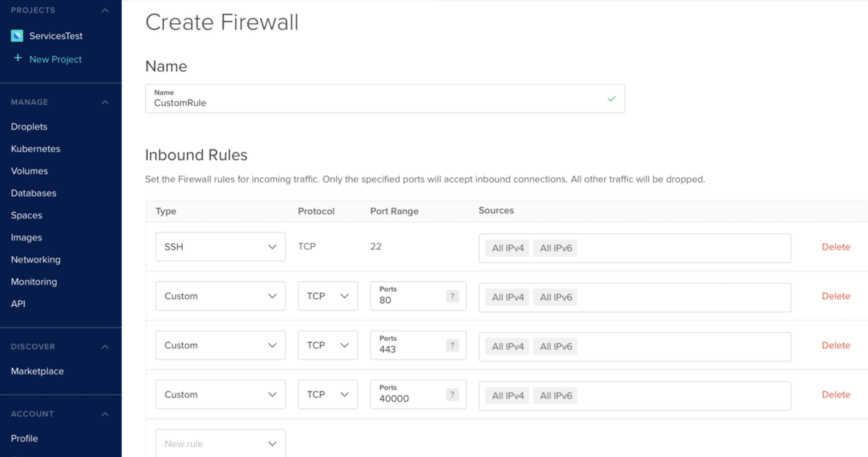868x457 pixels.
Task: Click the Ports field containing 80
Action: tap(418, 296)
